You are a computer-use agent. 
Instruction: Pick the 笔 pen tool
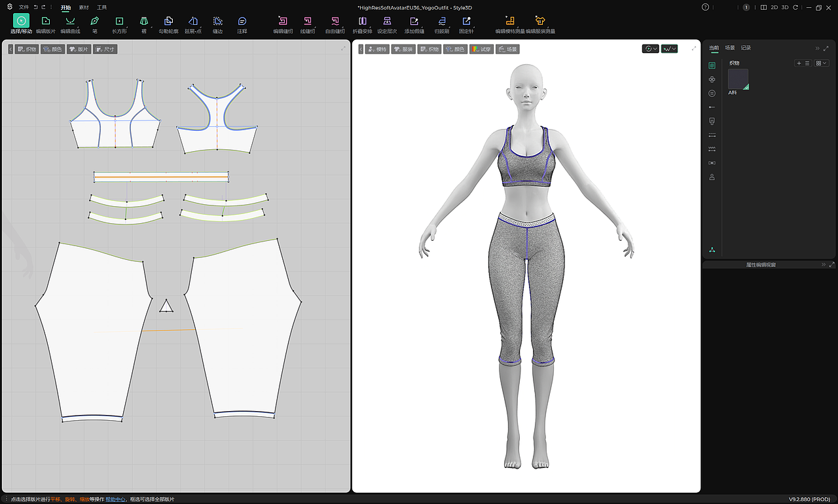pyautogui.click(x=95, y=24)
